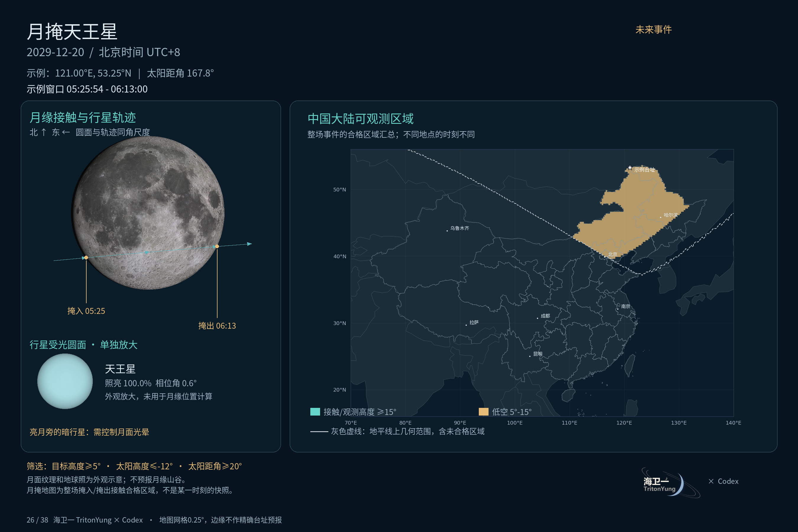This screenshot has width=798, height=532.
Task: Click the date 2029-12-20 / 北京时间 UTC+8
Action: (103, 52)
